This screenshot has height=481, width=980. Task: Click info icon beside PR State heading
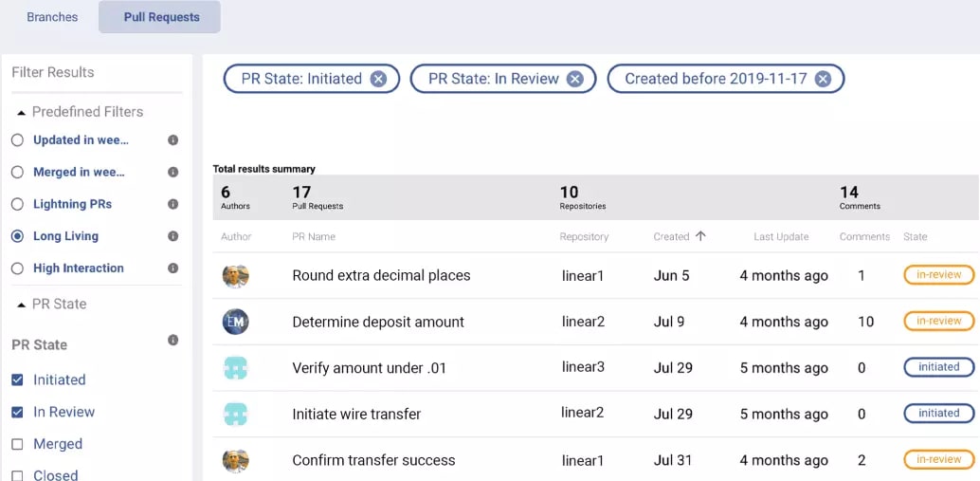click(173, 340)
